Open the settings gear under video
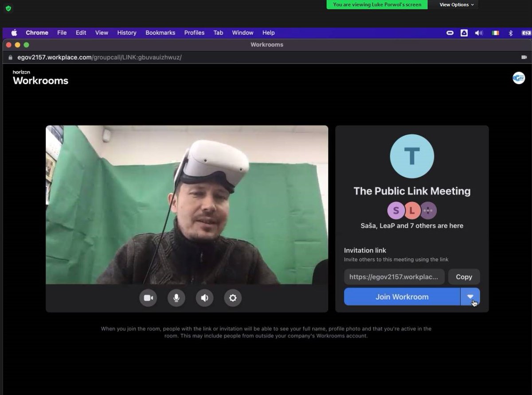Screen dimensions: 532x395 pyautogui.click(x=233, y=298)
